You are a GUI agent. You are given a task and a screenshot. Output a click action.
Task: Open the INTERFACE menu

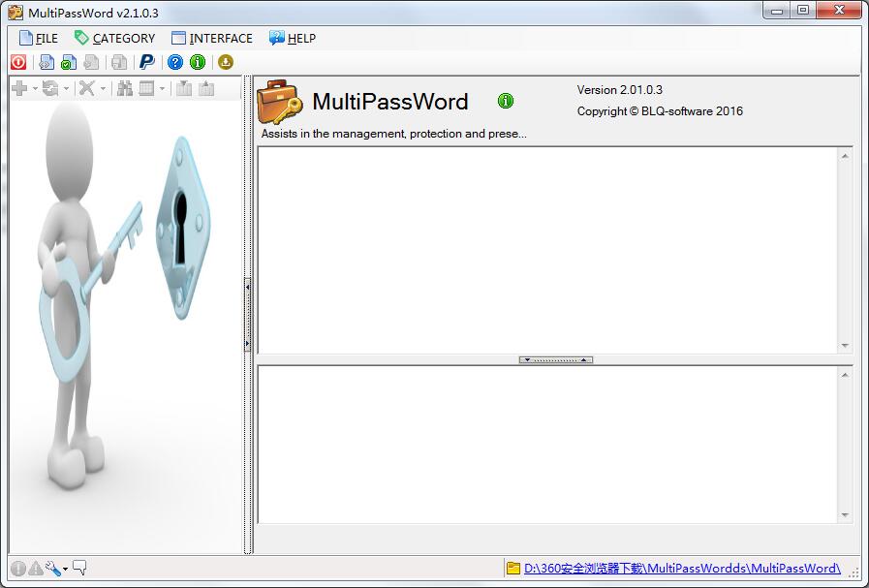tap(211, 38)
